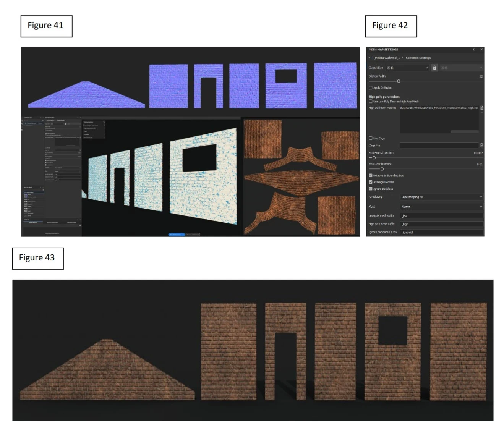
Task: Disable the Average Normals option
Action: (x=371, y=182)
